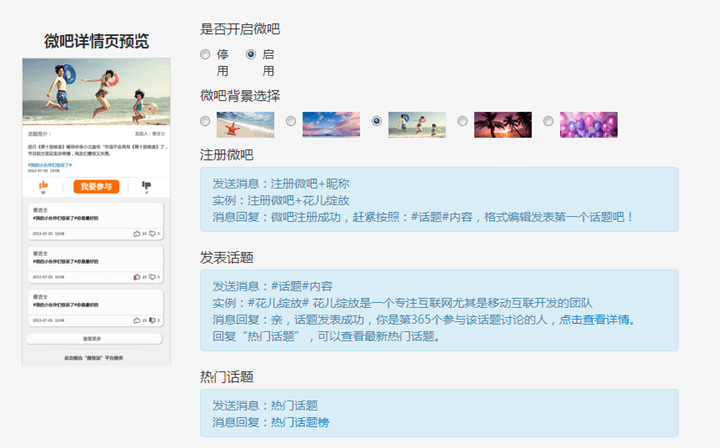720x448 pixels.
Task: Click the text 发送消息：注册微吧+昵称
Action: [x=281, y=184]
